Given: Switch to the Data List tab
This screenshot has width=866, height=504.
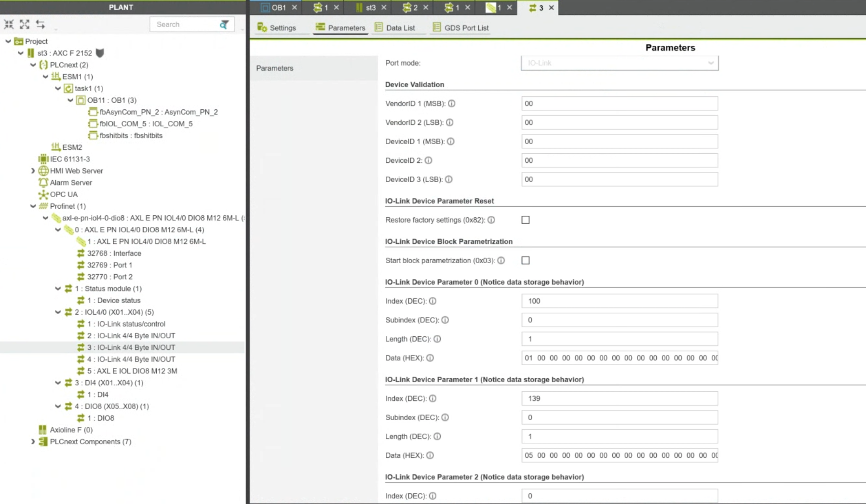Looking at the screenshot, I should click(395, 28).
